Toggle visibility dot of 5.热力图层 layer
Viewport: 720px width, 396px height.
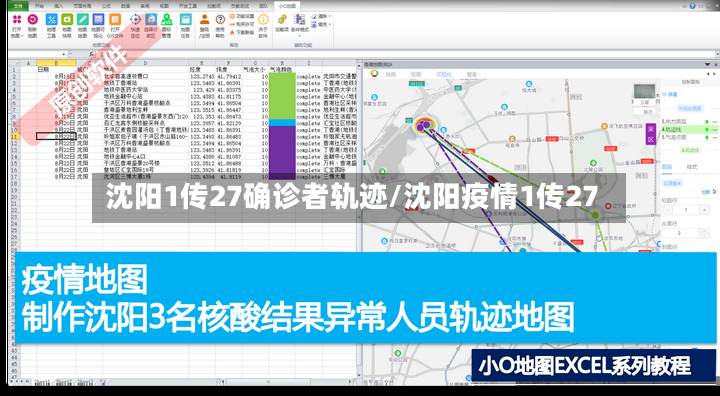coord(707,122)
